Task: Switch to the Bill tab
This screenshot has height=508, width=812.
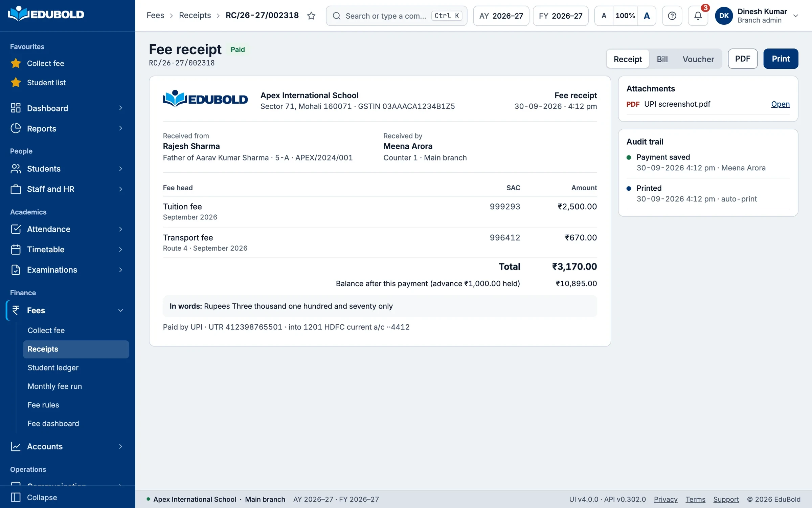Action: (662, 59)
